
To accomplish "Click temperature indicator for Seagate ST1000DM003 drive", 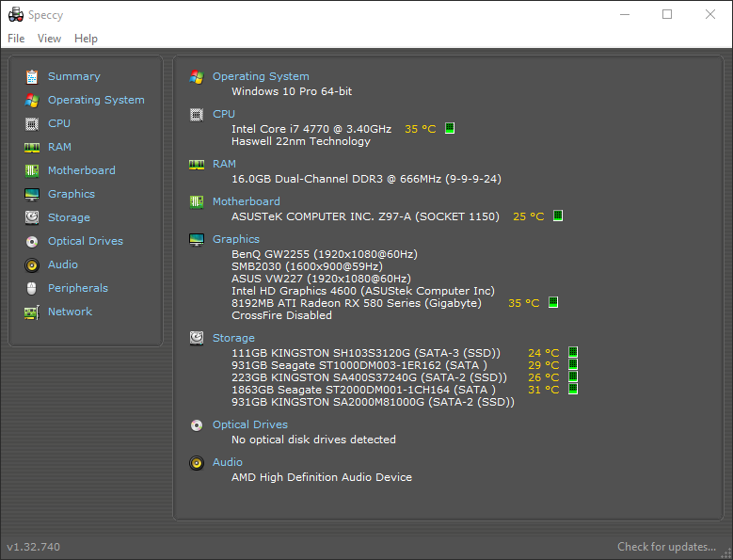I will tap(573, 364).
